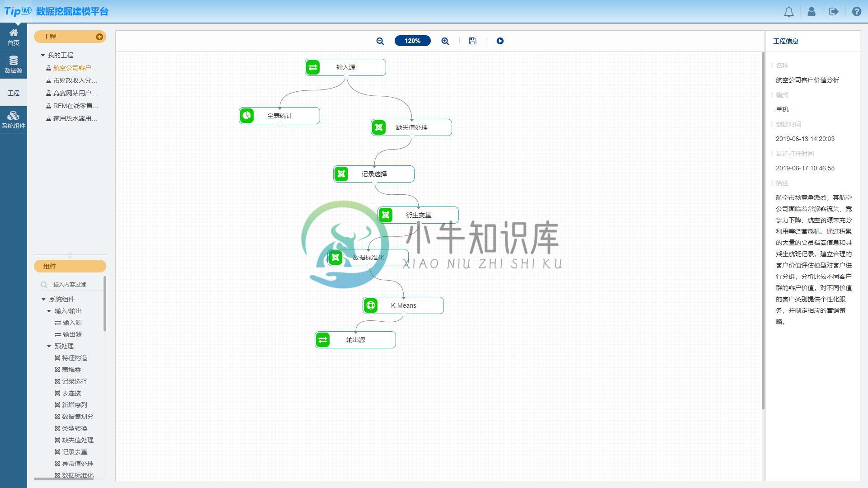
Task: Click project name 航空公司客户价值分析 in info panel
Action: pyautogui.click(x=807, y=80)
